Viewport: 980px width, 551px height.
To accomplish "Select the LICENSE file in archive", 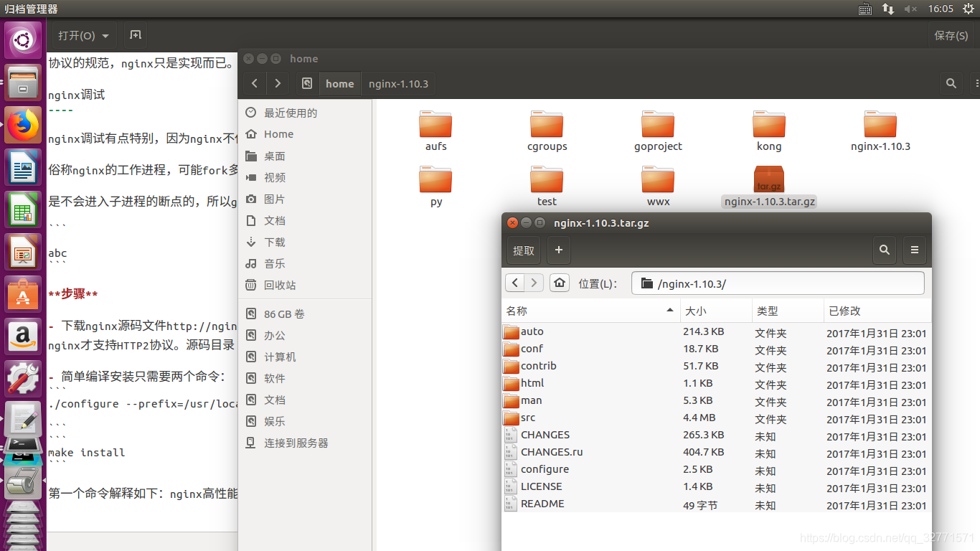I will 716,487.
